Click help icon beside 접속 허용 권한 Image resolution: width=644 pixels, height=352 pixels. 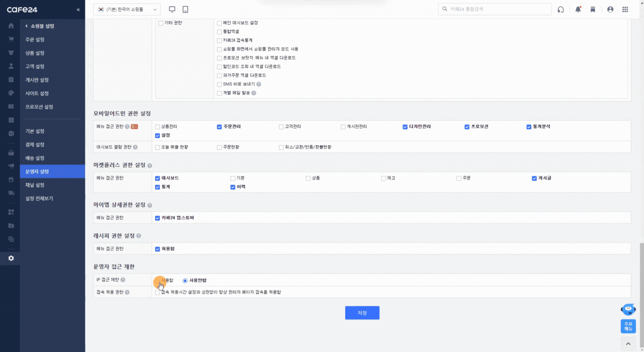point(127,292)
